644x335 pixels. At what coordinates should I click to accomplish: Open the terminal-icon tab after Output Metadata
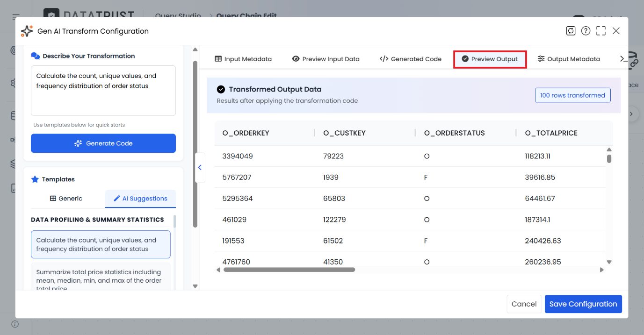(x=623, y=59)
